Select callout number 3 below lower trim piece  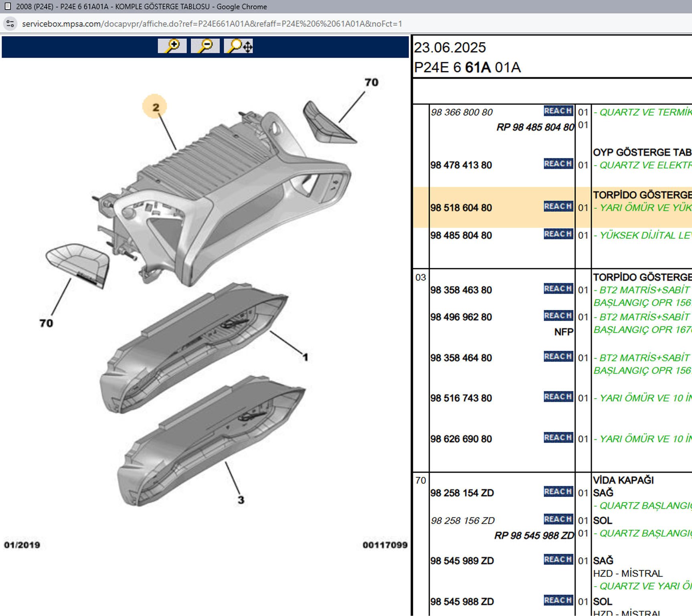click(x=241, y=500)
